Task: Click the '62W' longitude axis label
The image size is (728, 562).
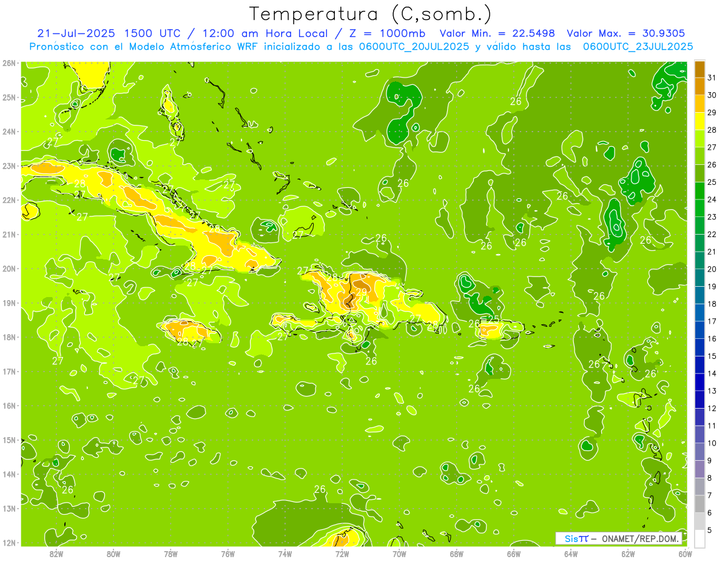Action: pos(629,554)
